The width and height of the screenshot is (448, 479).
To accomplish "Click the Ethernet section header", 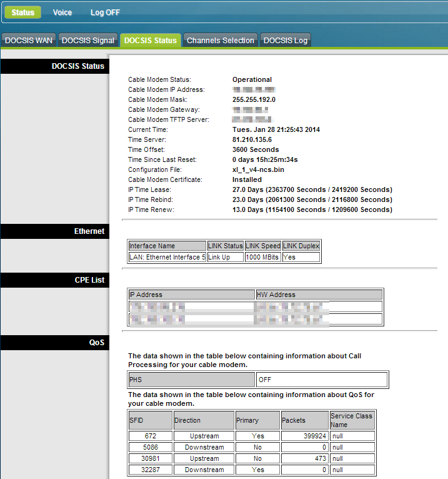I will coord(89,231).
